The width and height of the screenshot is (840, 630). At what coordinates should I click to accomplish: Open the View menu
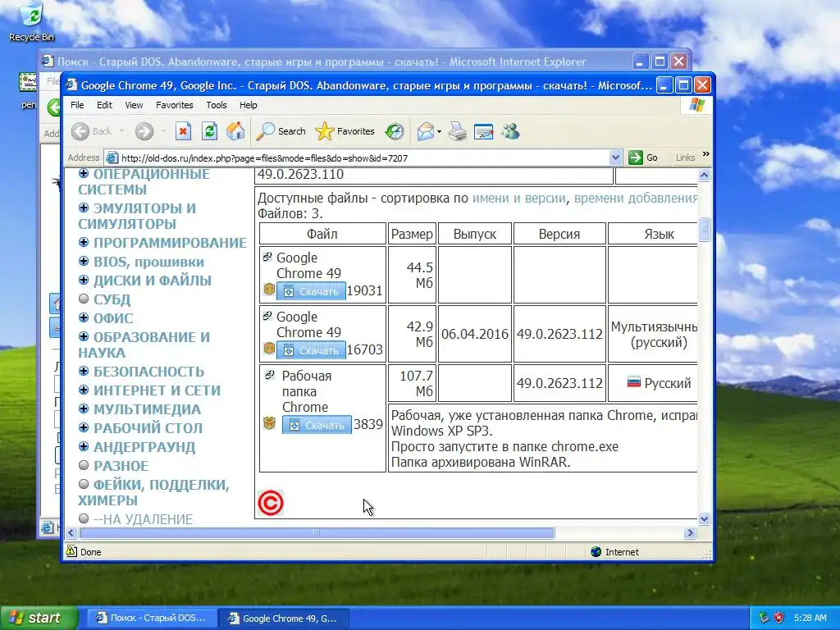[x=134, y=105]
